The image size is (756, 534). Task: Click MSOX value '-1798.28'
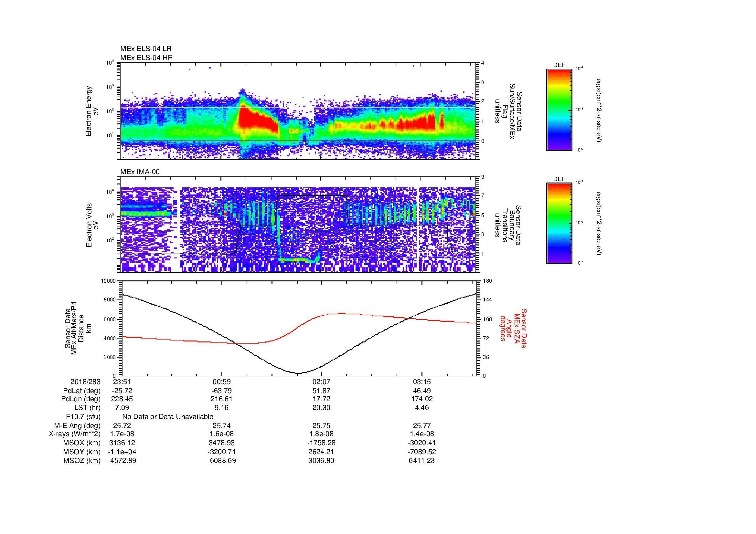pos(321,443)
